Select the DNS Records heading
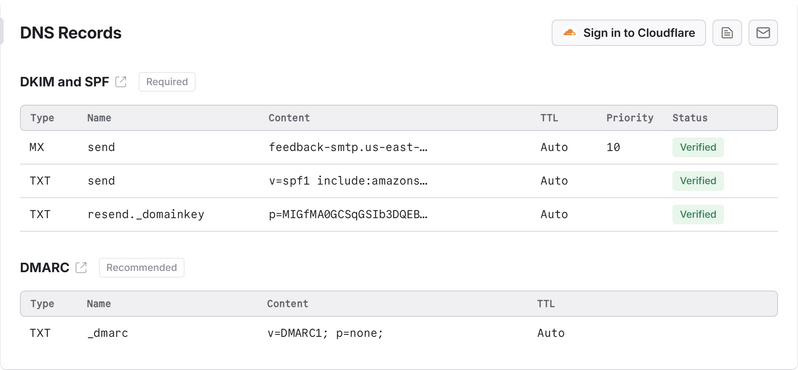The height and width of the screenshot is (370, 798). [71, 33]
